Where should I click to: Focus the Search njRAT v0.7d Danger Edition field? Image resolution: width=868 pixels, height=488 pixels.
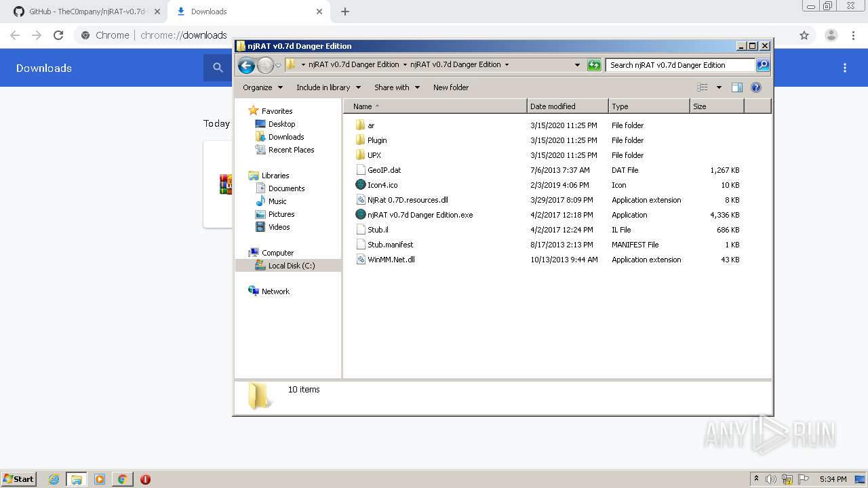(x=680, y=65)
